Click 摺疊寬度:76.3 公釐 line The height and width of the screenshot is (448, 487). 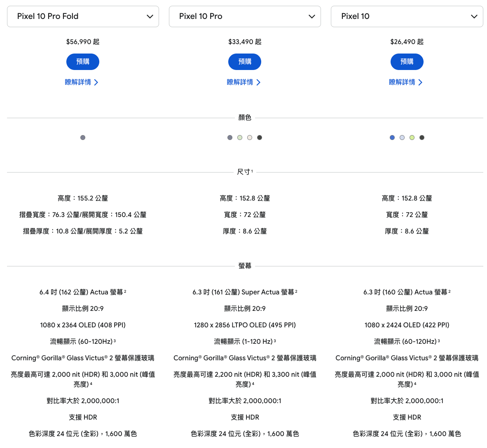[83, 215]
